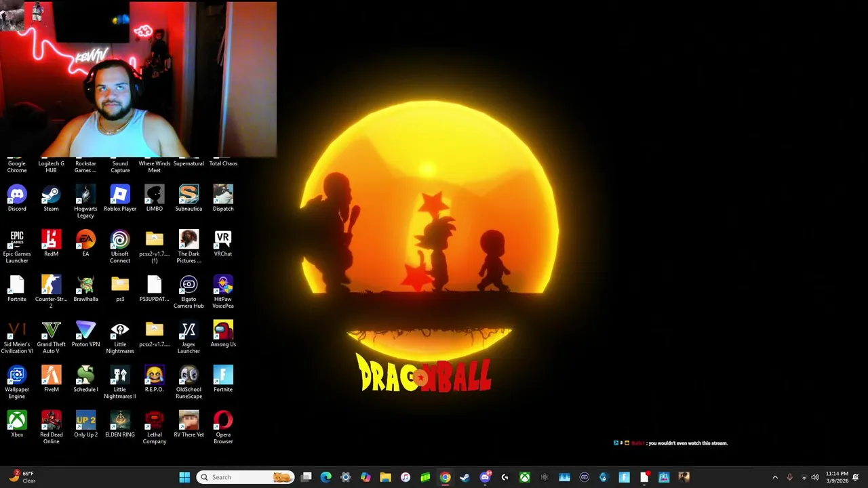Switch to Google Chrome on the taskbar
Viewport: 868px width, 488px height.
pyautogui.click(x=445, y=477)
